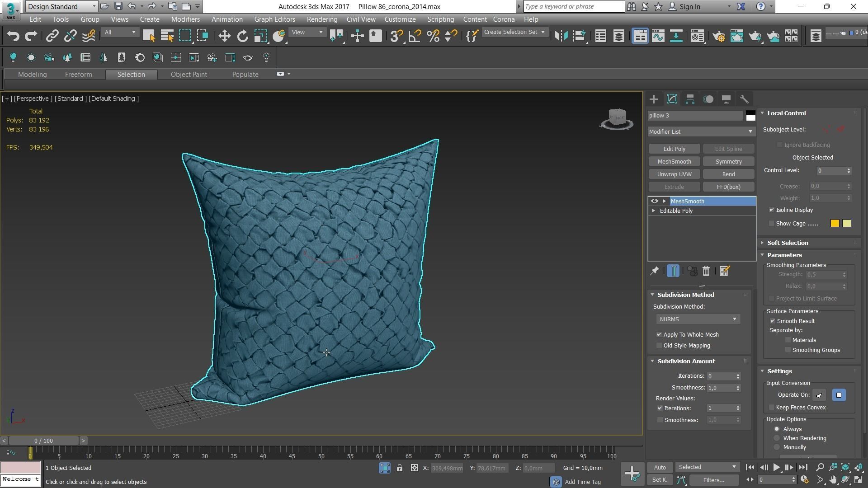868x488 pixels.
Task: Activate the Unlink Selection tool
Action: pos(70,36)
